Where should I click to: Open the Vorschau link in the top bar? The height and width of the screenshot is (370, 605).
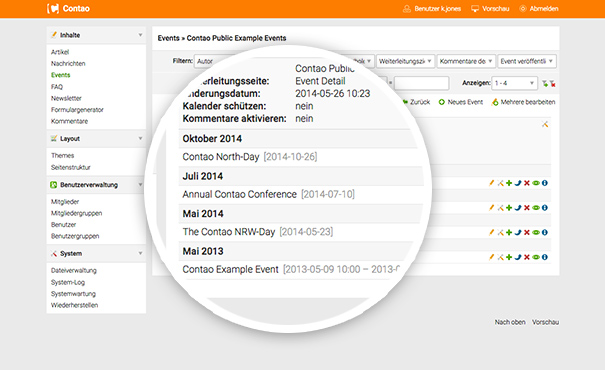tap(490, 8)
